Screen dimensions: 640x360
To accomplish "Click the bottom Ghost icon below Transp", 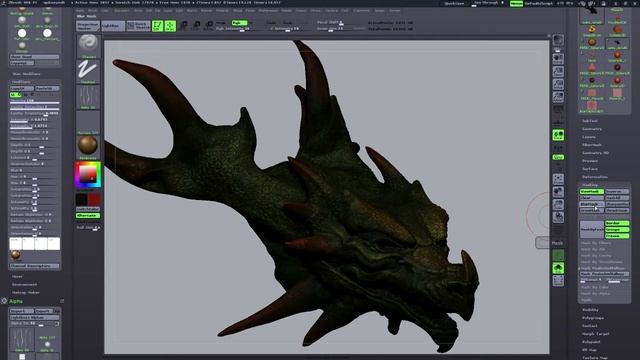I will [x=558, y=280].
